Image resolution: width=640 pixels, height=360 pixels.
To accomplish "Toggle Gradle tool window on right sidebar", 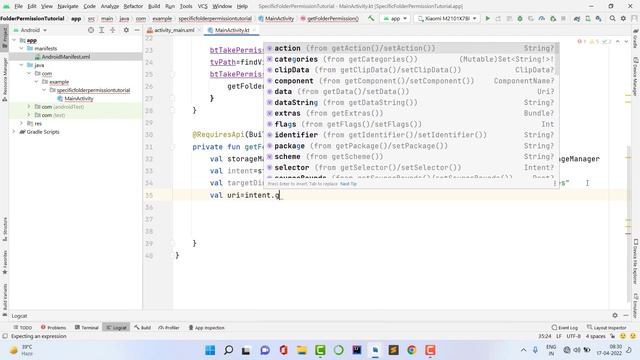I will [x=636, y=38].
